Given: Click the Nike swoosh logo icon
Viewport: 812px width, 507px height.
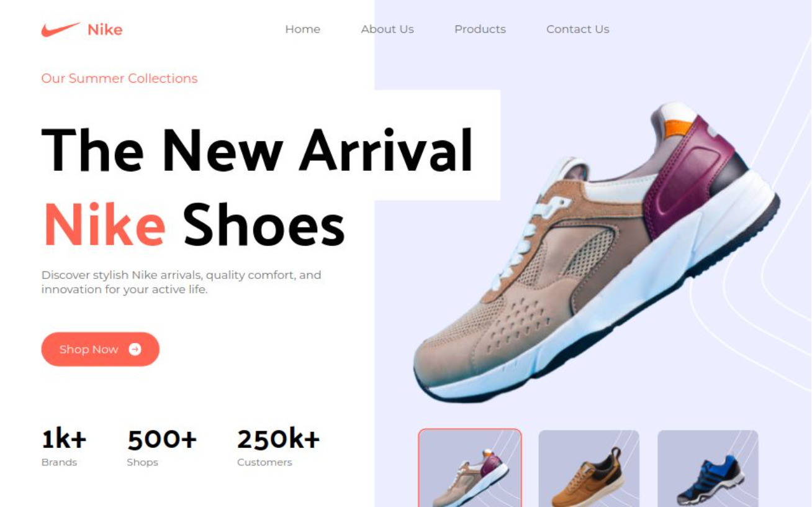Looking at the screenshot, I should coord(60,29).
